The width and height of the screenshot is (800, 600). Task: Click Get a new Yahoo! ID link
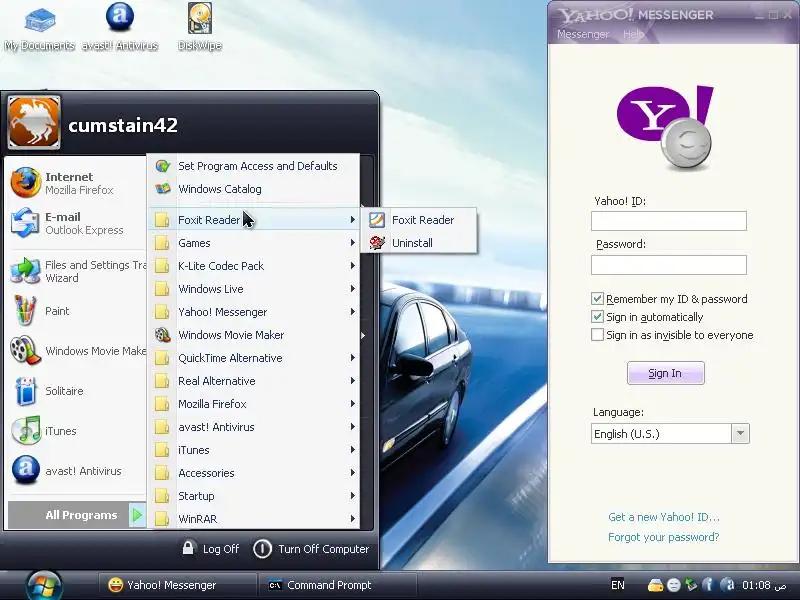pyautogui.click(x=663, y=517)
